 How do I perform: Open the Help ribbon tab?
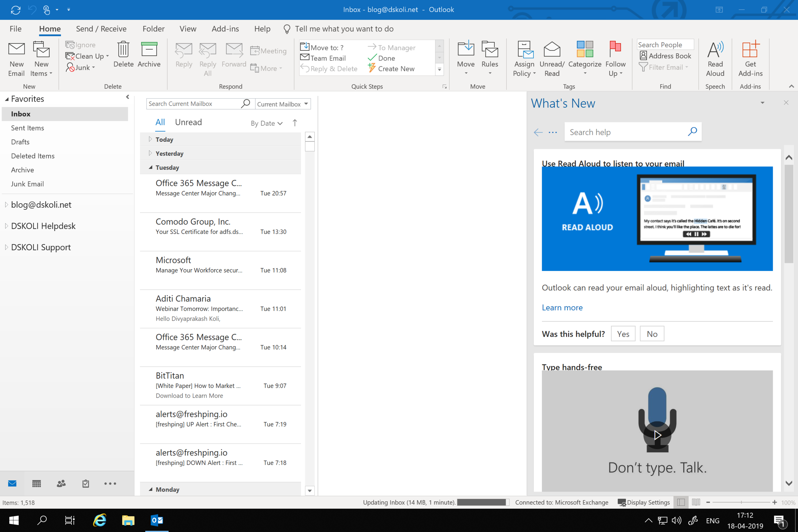tap(262, 29)
